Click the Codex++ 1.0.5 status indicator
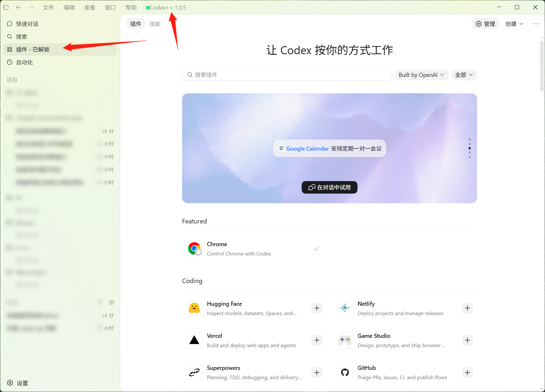The width and height of the screenshot is (545, 392). click(x=166, y=8)
